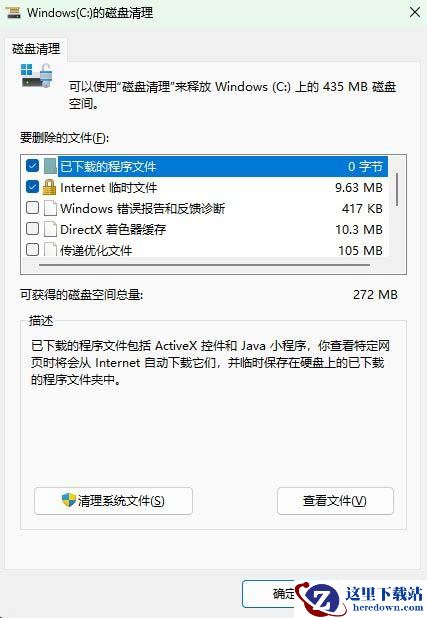Click the shield icon on 清理系统文件 button
This screenshot has height=618, width=427.
coord(69,500)
